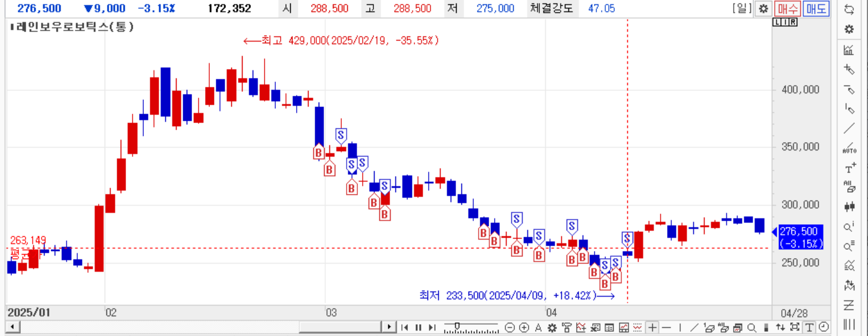The image size is (868, 336).
Task: Click the paint roller format icon
Action: (x=567, y=327)
